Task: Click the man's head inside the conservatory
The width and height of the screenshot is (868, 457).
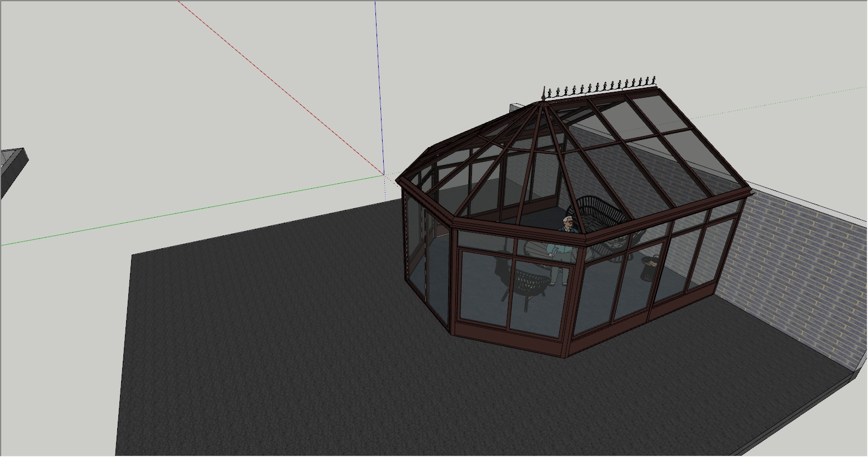Action: tap(567, 222)
